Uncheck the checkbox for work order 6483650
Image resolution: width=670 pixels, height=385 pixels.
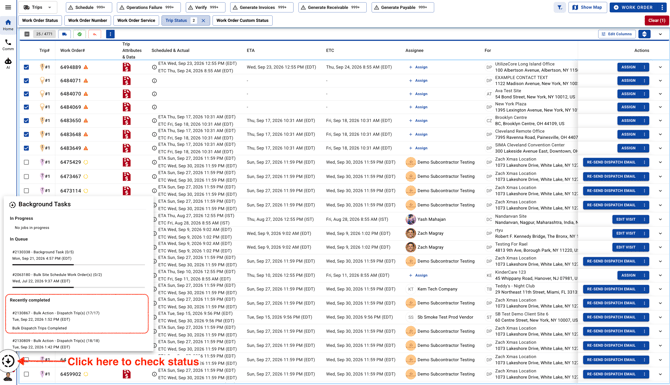pos(26,120)
